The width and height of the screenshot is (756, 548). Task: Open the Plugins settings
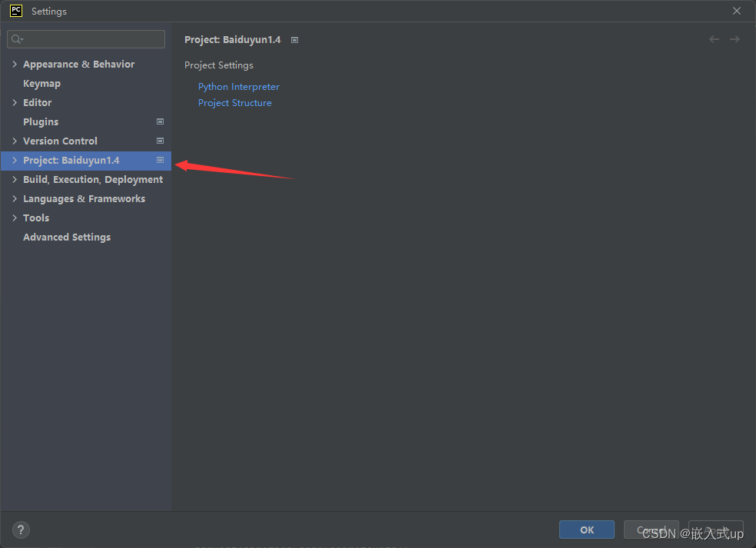tap(41, 121)
